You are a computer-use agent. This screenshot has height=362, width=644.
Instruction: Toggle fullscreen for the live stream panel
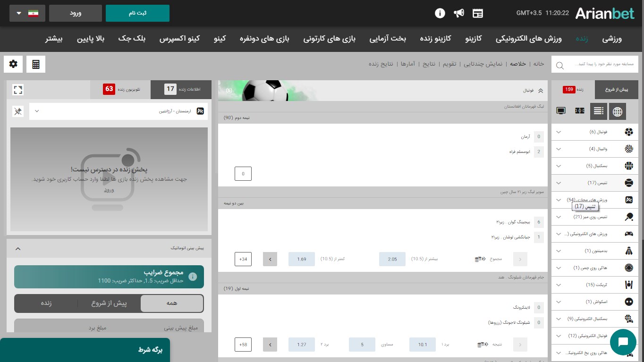coord(18,90)
